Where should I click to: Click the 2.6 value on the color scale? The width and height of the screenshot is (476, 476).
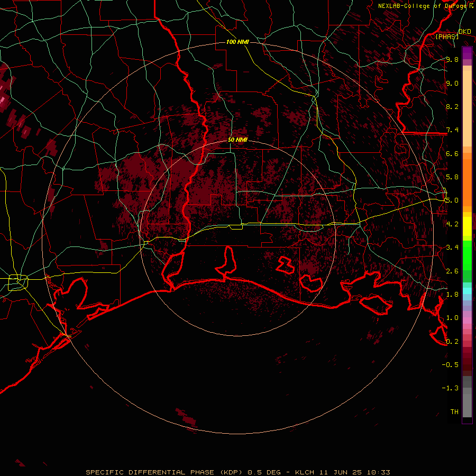pyautogui.click(x=452, y=271)
